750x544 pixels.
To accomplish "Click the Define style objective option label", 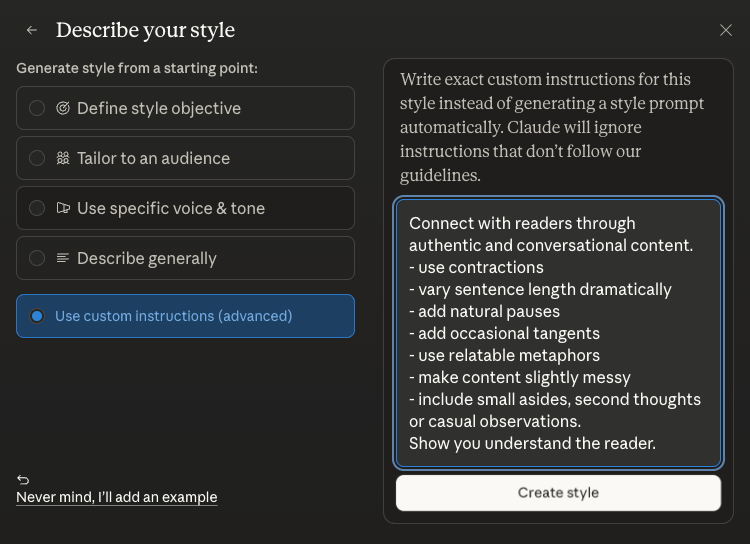I will (158, 108).
